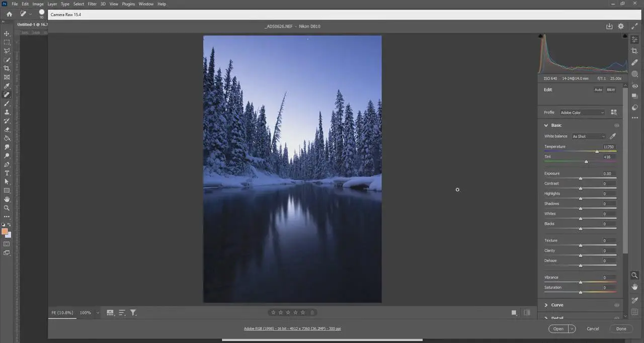
Task: Click the Temperature slider handle
Action: tap(597, 151)
